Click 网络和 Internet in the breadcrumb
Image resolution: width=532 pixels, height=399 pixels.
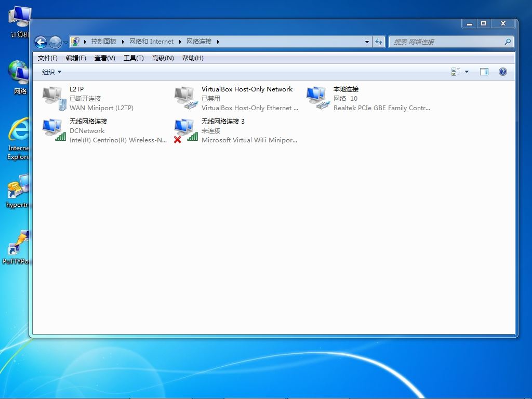[x=151, y=42]
